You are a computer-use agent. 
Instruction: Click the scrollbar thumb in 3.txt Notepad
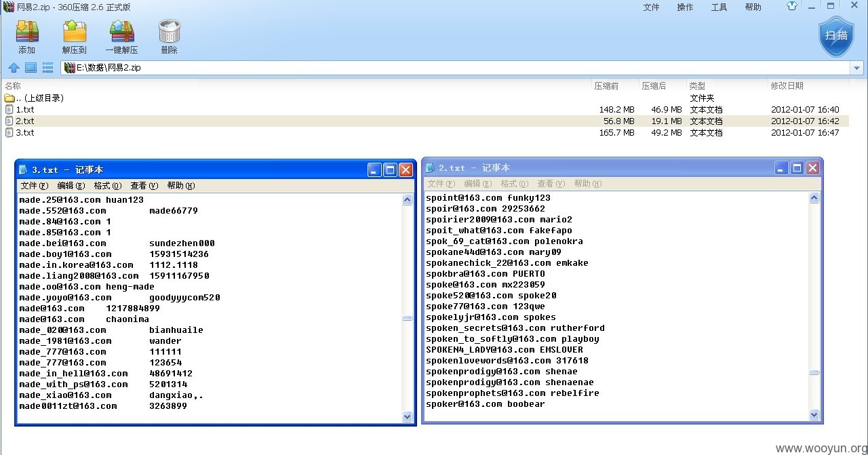[407, 317]
